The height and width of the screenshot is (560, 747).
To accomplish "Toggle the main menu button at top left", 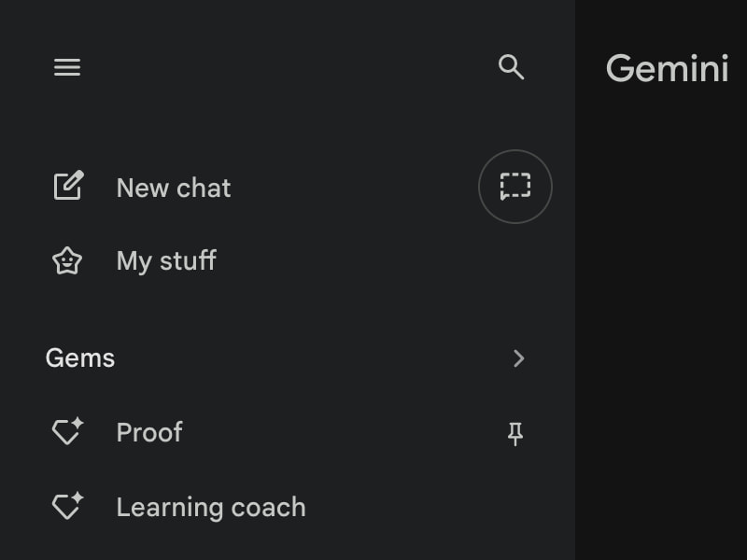I will (x=67, y=67).
